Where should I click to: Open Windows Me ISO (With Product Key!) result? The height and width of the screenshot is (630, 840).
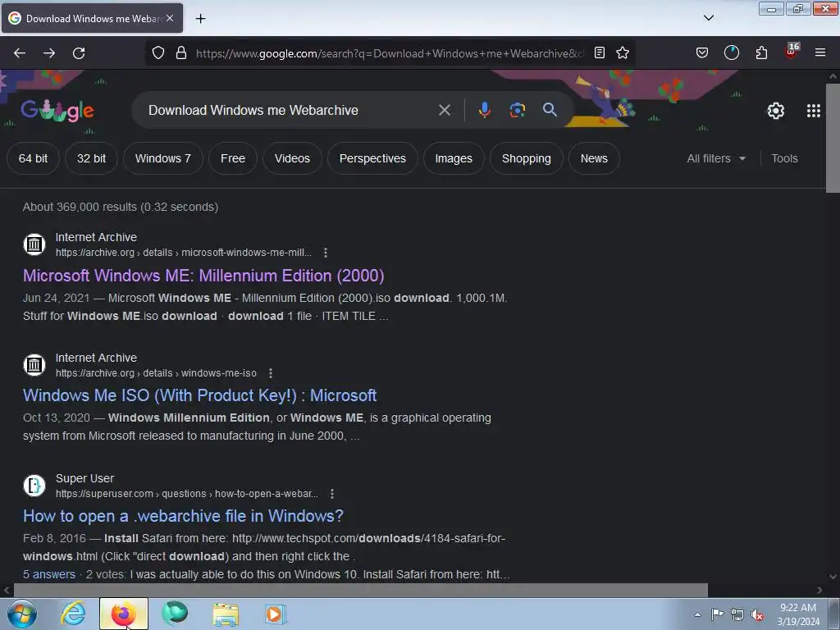[200, 395]
